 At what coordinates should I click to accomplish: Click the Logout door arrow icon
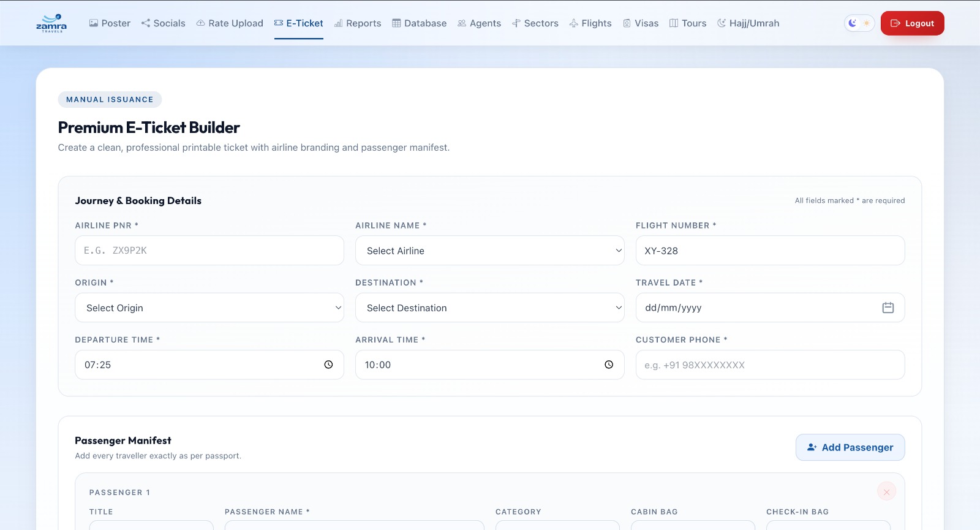pos(895,23)
